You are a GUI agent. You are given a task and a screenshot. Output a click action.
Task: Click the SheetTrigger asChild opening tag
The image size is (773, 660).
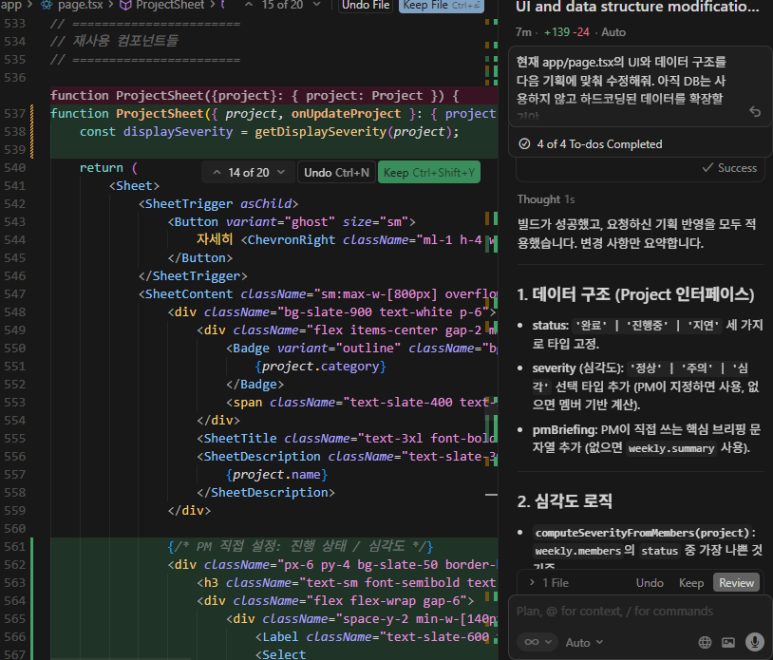pos(219,204)
